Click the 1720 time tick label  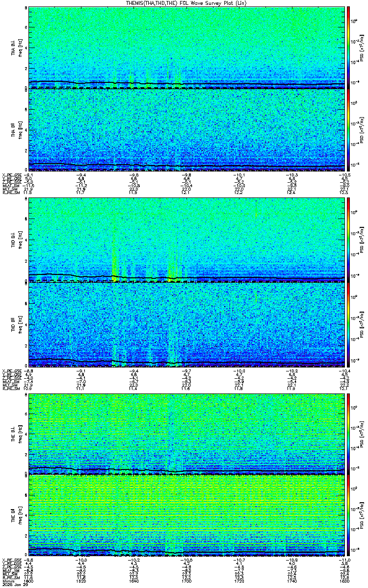pyautogui.click(x=239, y=581)
